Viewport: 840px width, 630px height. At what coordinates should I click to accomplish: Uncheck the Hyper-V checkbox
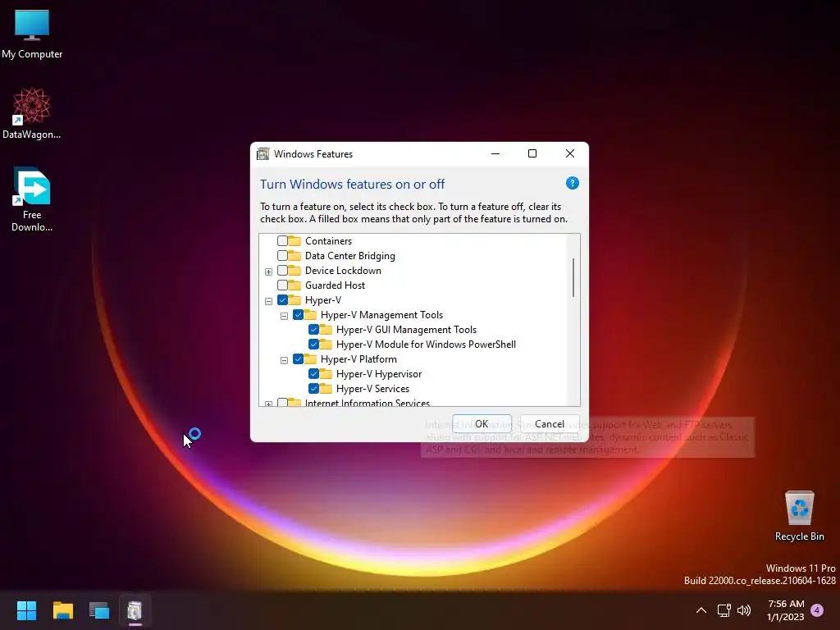282,300
